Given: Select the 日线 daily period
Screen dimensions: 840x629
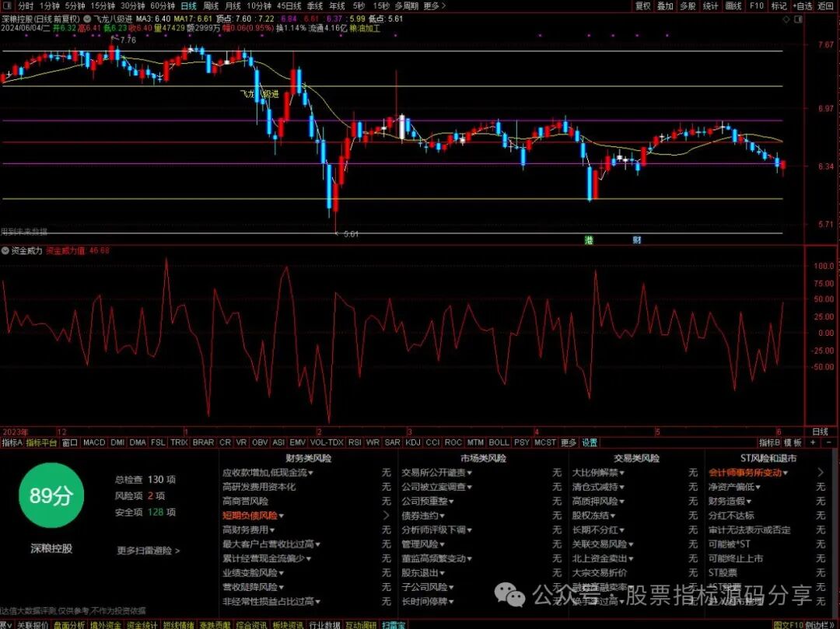Looking at the screenshot, I should (188, 6).
